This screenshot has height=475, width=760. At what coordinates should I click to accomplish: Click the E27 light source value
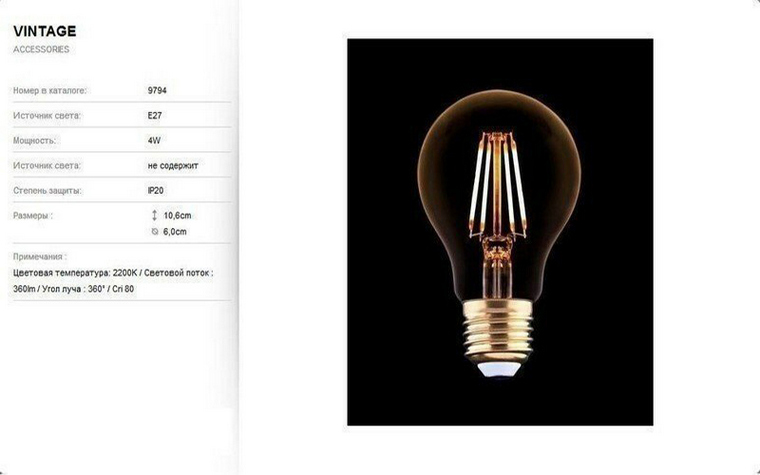coord(155,116)
